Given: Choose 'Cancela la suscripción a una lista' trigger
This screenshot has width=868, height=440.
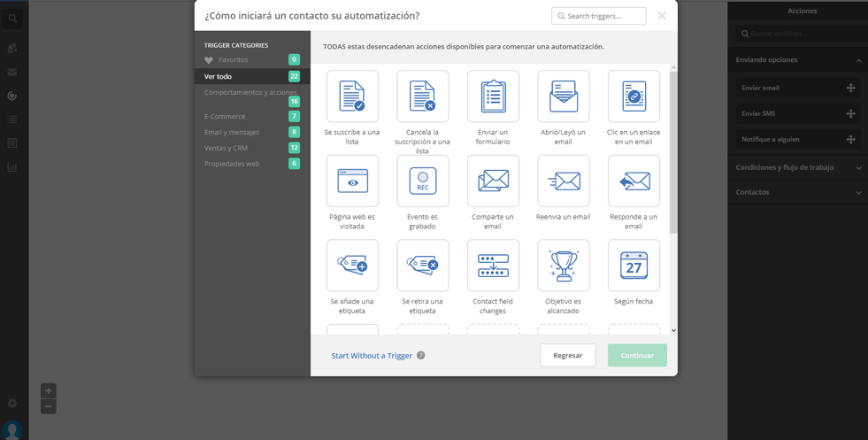Looking at the screenshot, I should [x=423, y=96].
